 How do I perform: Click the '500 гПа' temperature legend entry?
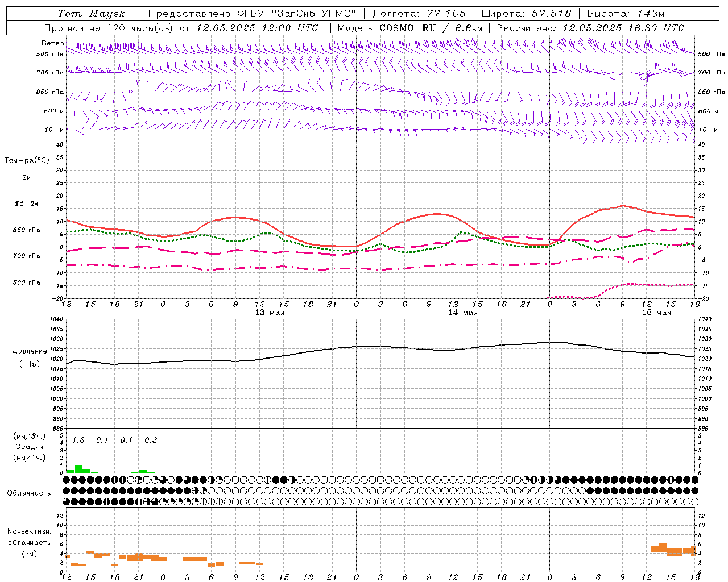27,282
